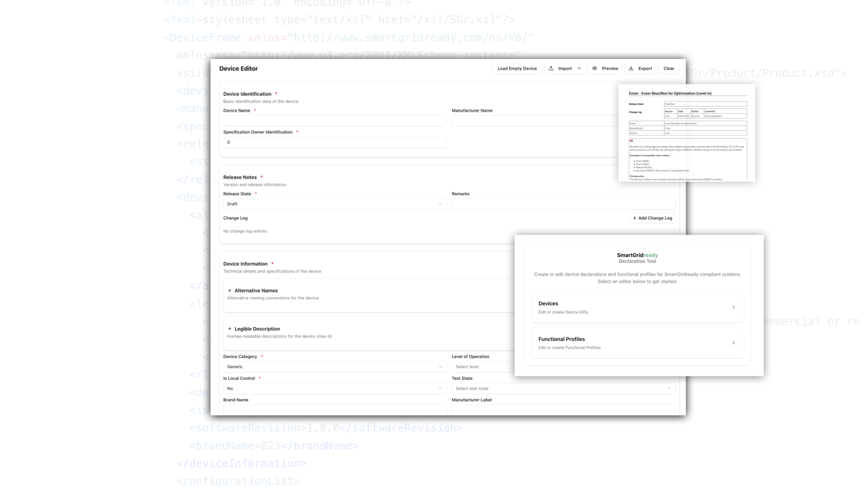The height and width of the screenshot is (488, 868).
Task: Click the Brand Name input field
Action: (335, 410)
